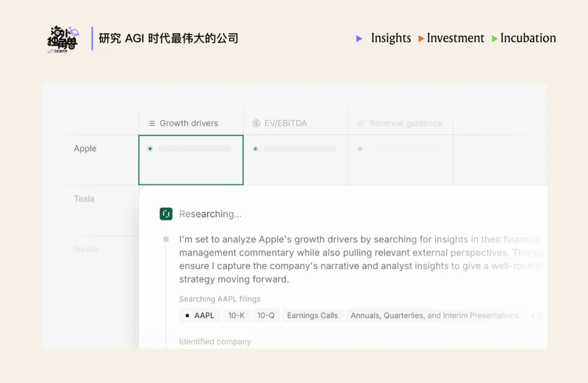This screenshot has height=383, width=588.
Task: Select the Insights menu item
Action: (390, 38)
